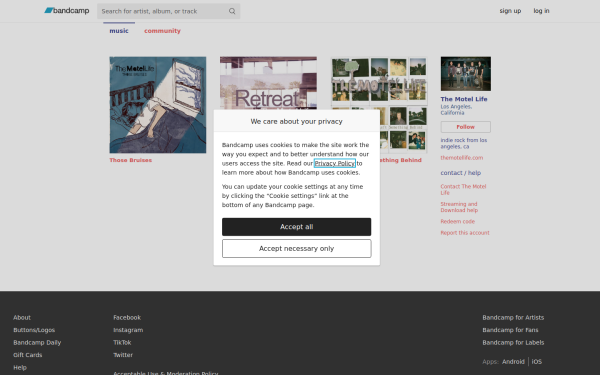Open Facebook footer link

pos(127,318)
